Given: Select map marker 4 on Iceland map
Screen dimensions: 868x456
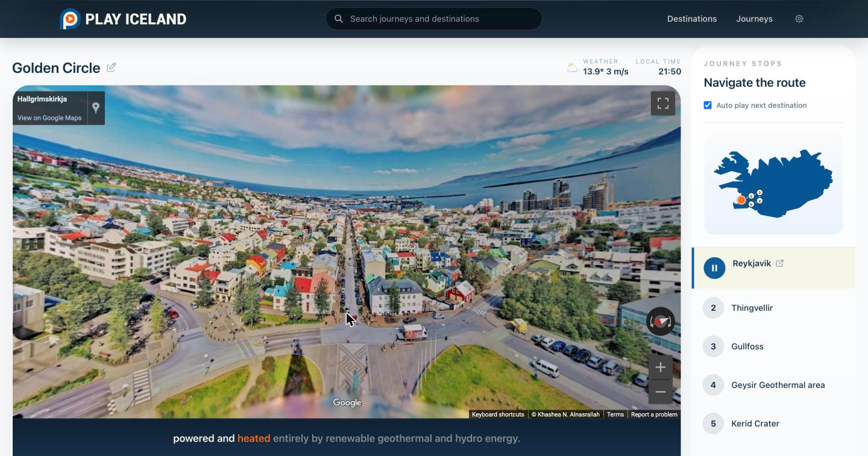Looking at the screenshot, I should click(x=759, y=201).
